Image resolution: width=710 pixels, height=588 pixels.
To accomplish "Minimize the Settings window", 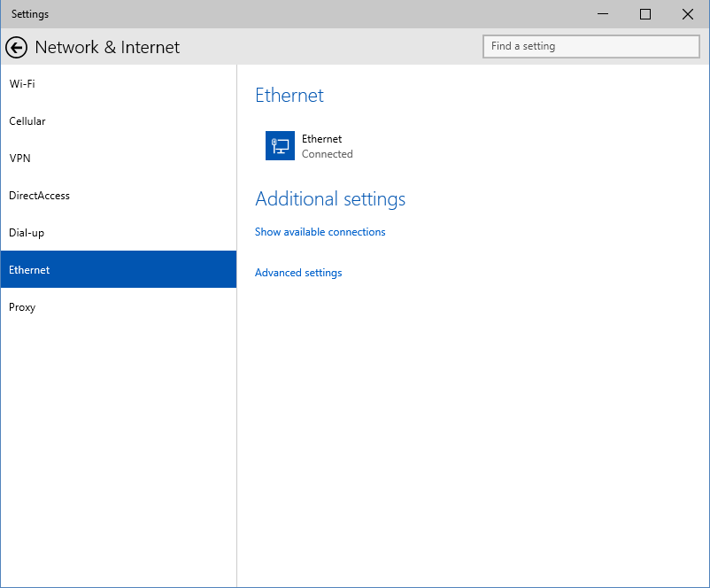I will tap(604, 14).
